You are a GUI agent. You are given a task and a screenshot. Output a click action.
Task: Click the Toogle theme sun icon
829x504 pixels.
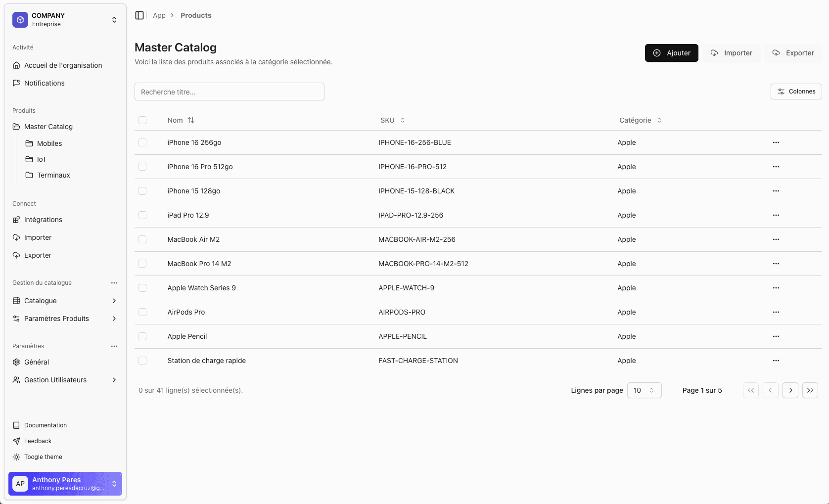(16, 457)
